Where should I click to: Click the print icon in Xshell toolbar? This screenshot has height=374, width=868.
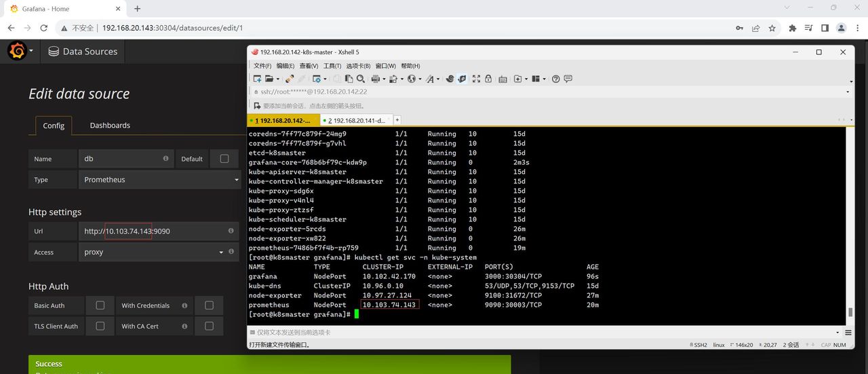tap(374, 79)
